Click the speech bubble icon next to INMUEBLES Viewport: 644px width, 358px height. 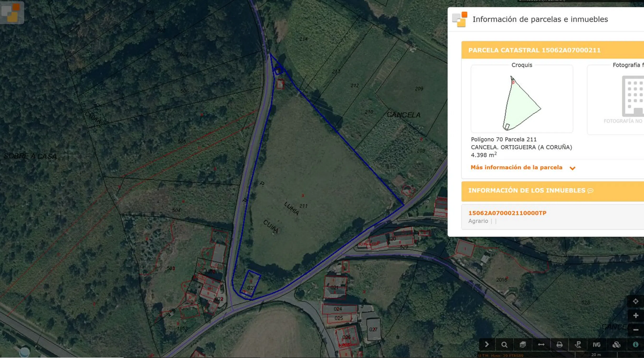coord(591,191)
